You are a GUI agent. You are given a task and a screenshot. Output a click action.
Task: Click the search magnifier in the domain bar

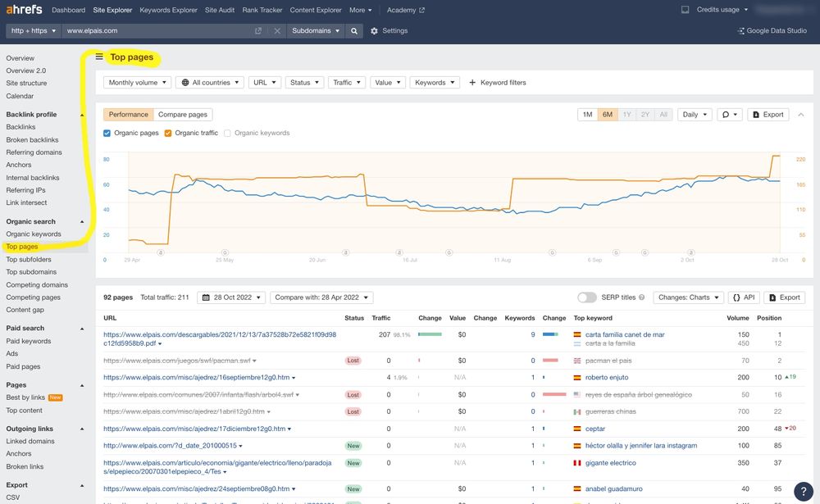coord(353,30)
